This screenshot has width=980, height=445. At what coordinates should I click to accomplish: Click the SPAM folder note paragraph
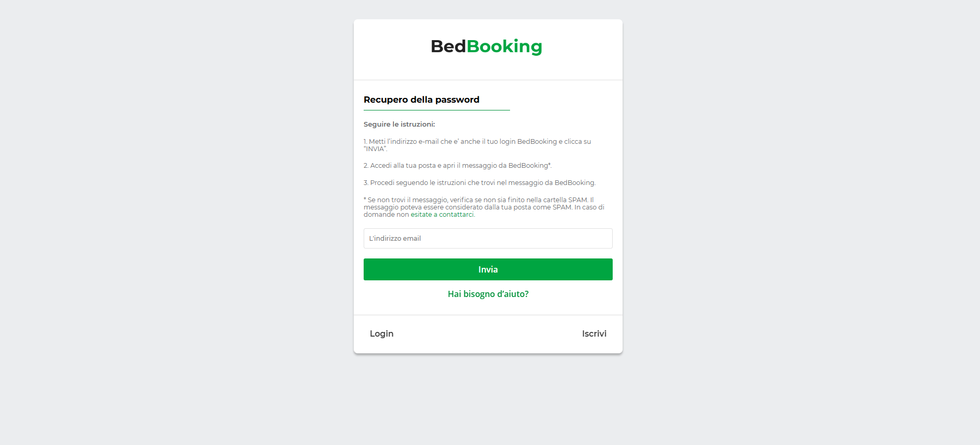click(x=484, y=207)
